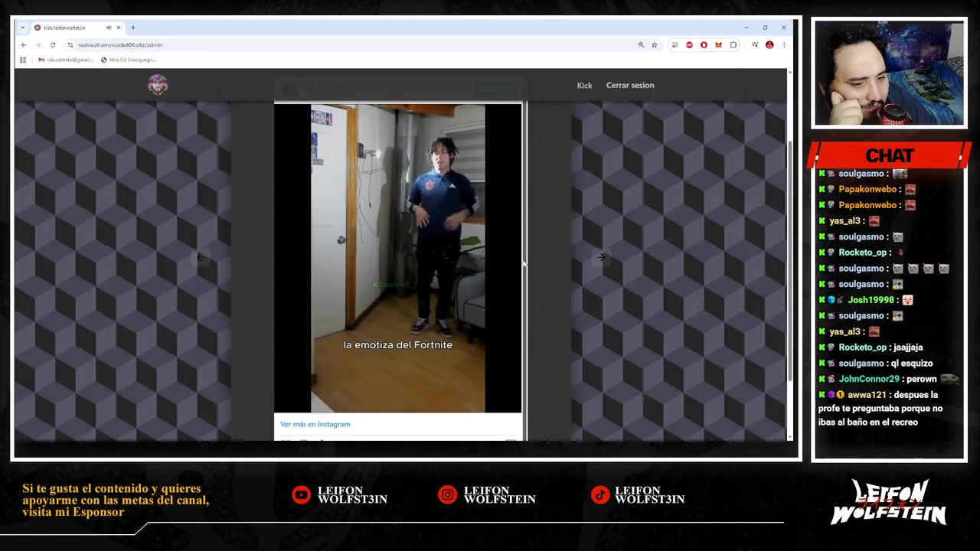Open the Adblock Plus extension
This screenshot has height=551, width=980.
[x=689, y=45]
